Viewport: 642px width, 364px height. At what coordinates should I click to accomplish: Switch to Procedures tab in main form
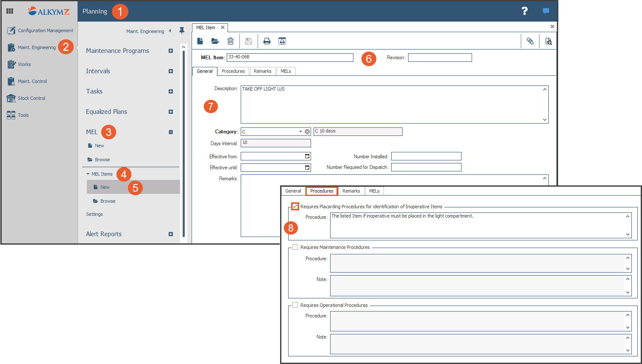[x=233, y=71]
